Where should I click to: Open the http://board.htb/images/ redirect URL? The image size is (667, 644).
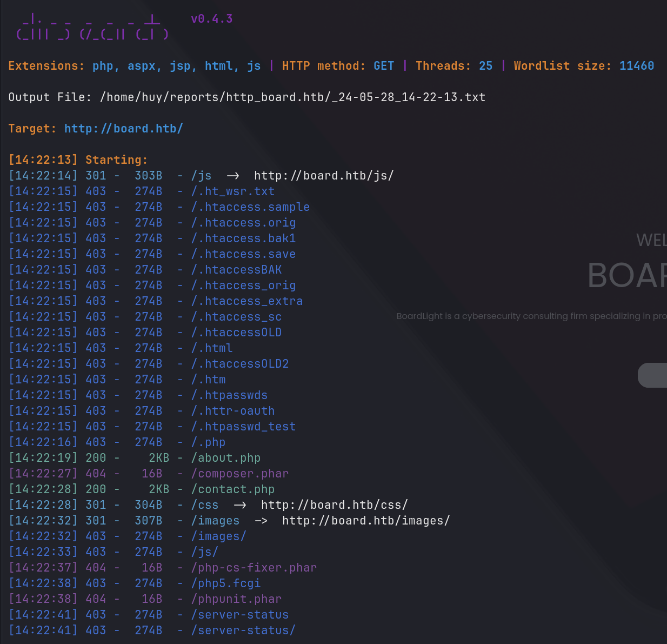coord(365,521)
